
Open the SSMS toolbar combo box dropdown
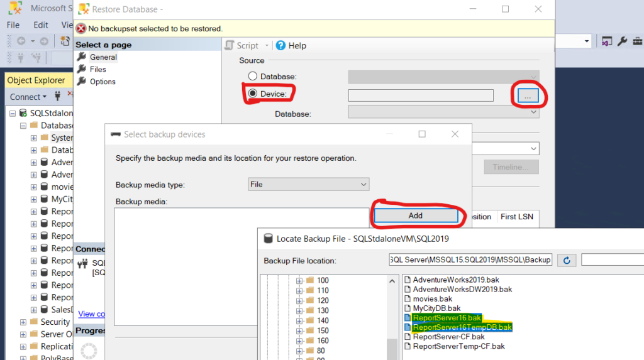coord(587,41)
